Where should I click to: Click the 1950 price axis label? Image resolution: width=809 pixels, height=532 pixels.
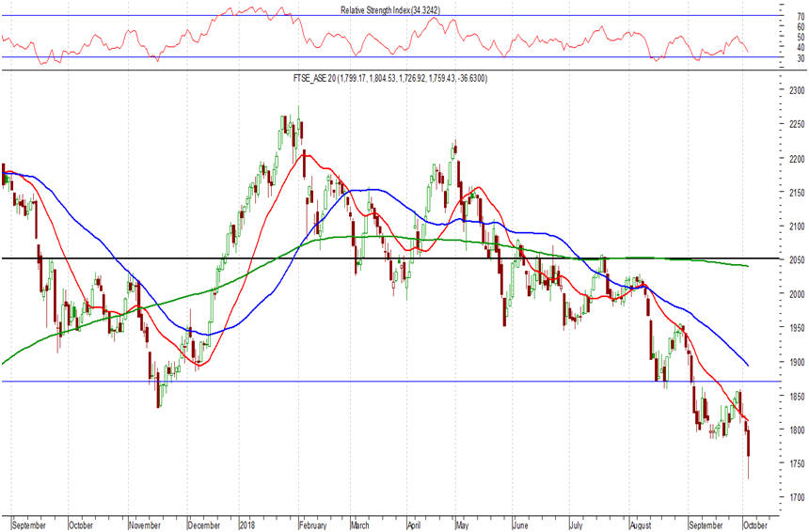(x=797, y=328)
